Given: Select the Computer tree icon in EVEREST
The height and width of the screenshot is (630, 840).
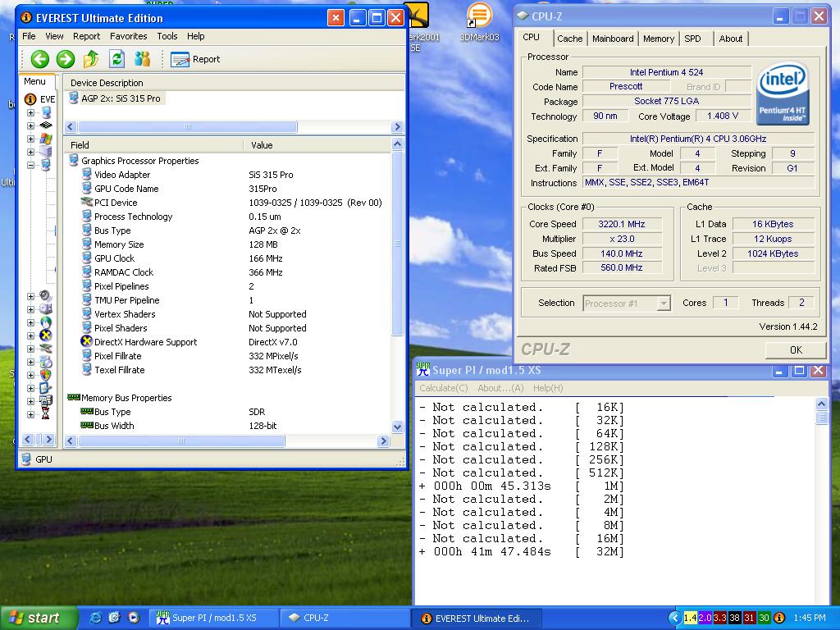Looking at the screenshot, I should [46, 112].
